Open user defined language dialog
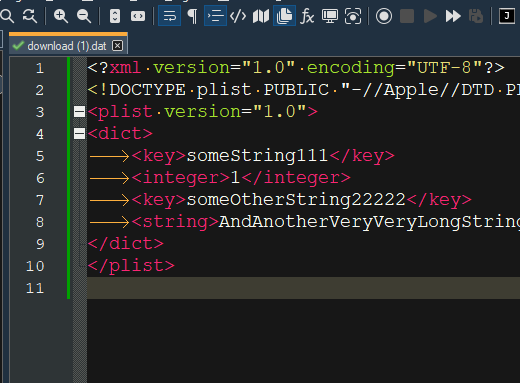Image resolution: width=520 pixels, height=383 pixels. point(238,16)
